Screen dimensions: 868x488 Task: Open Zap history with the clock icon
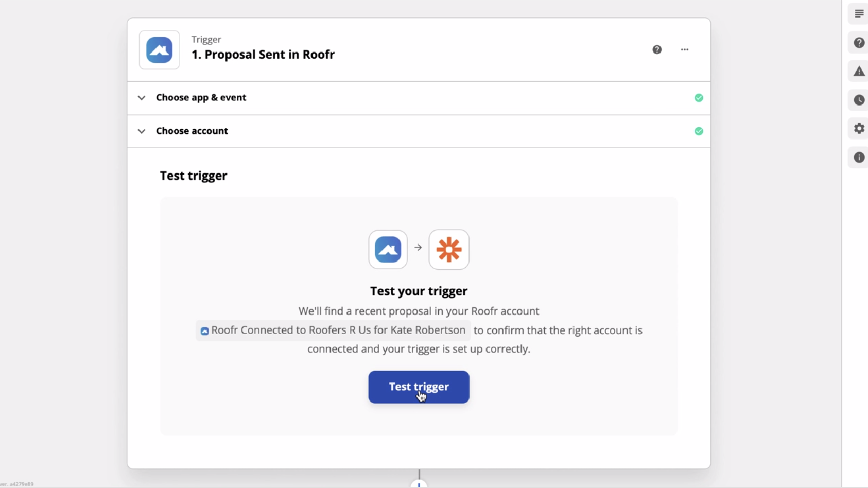click(x=859, y=100)
